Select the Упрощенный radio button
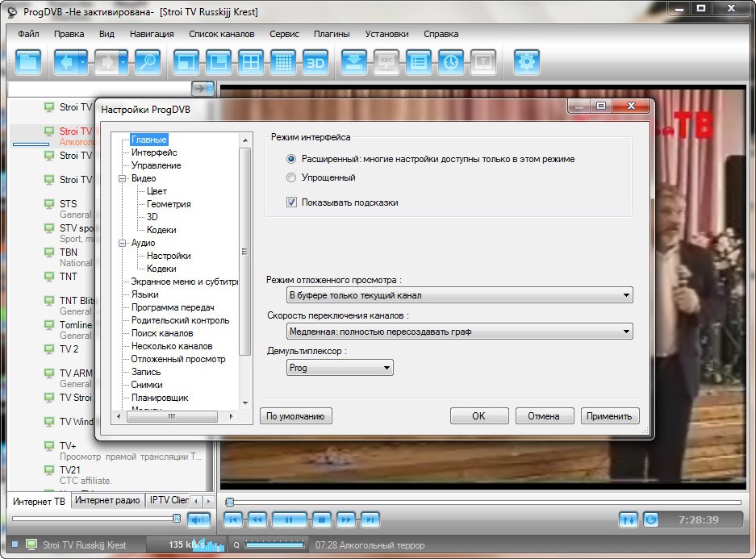Image resolution: width=756 pixels, height=559 pixels. pos(292,177)
